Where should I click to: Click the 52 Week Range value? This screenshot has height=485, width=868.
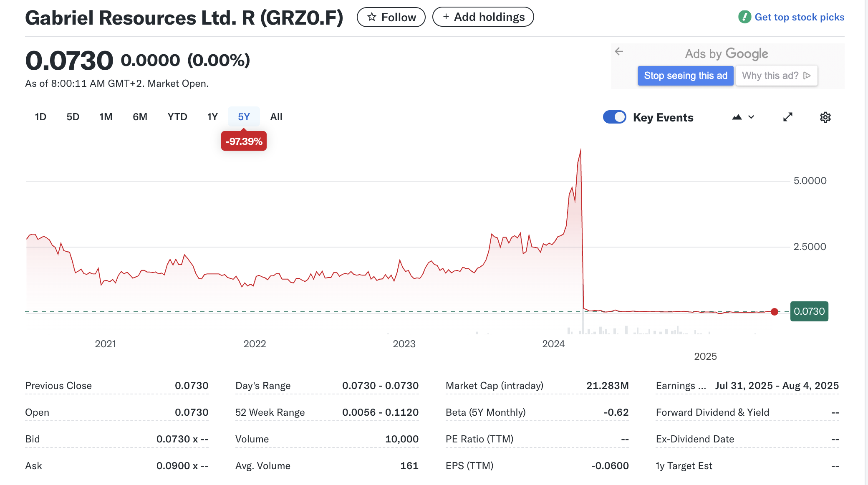point(380,412)
